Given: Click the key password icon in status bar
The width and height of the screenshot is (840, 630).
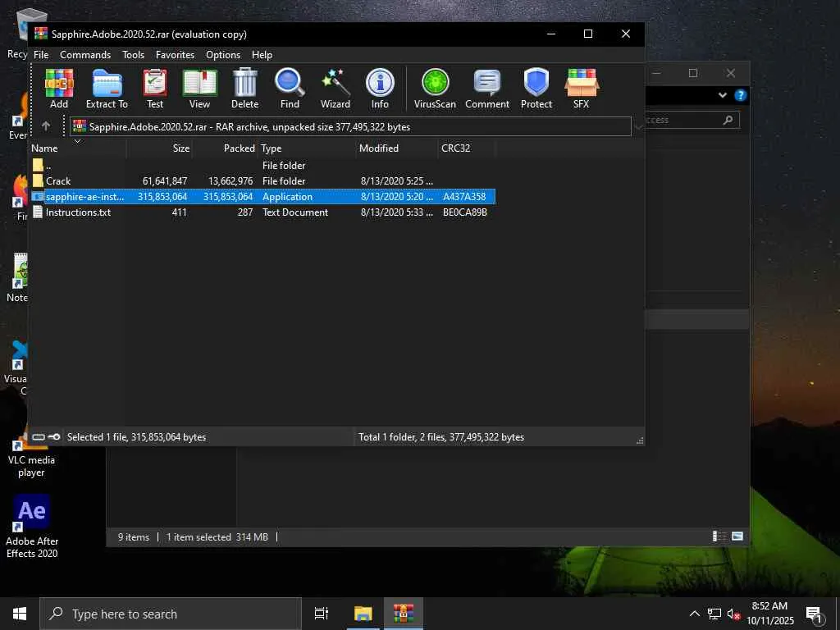Looking at the screenshot, I should [54, 437].
